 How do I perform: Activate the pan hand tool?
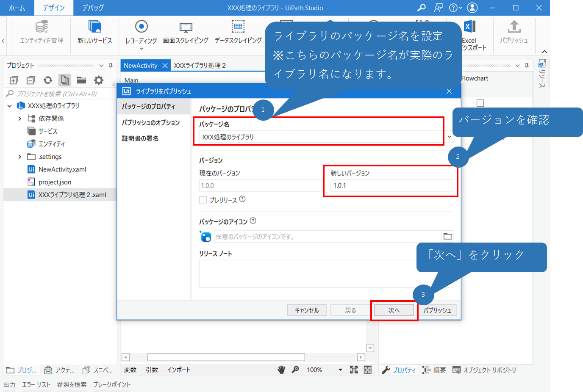point(281,370)
